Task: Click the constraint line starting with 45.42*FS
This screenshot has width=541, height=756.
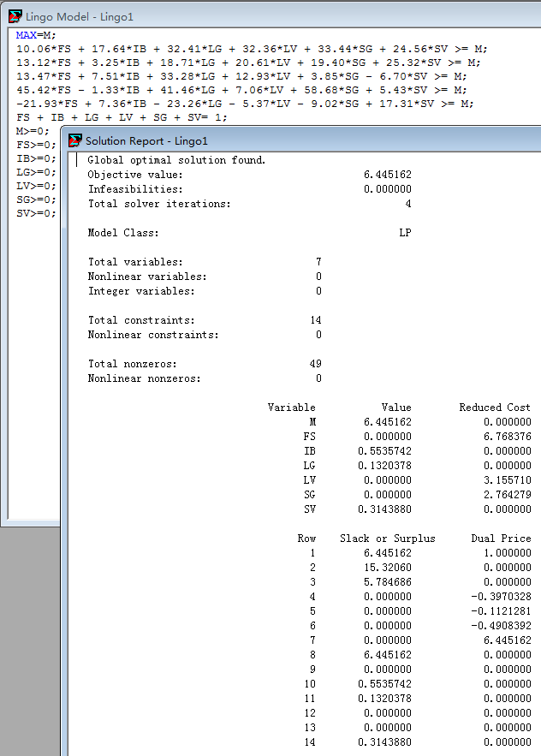Action: tap(241, 90)
